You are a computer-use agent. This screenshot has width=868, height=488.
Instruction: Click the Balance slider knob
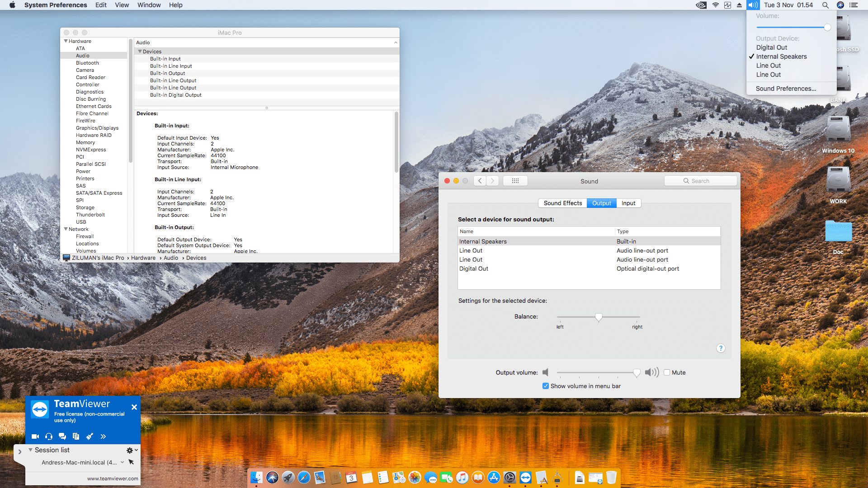tap(599, 317)
